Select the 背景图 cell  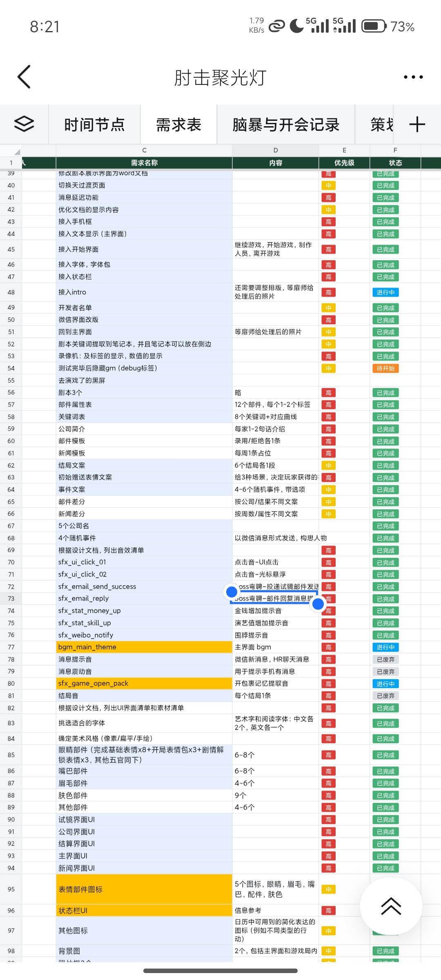pos(144,951)
